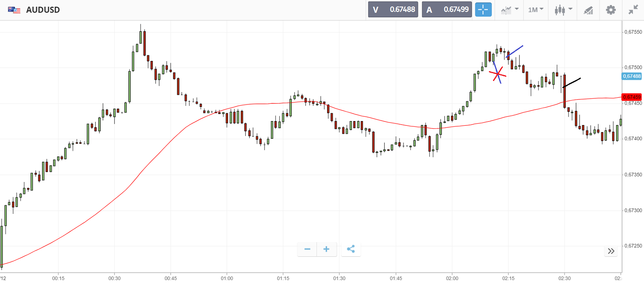
Task: Toggle the blue crosshair tool
Action: tap(483, 10)
